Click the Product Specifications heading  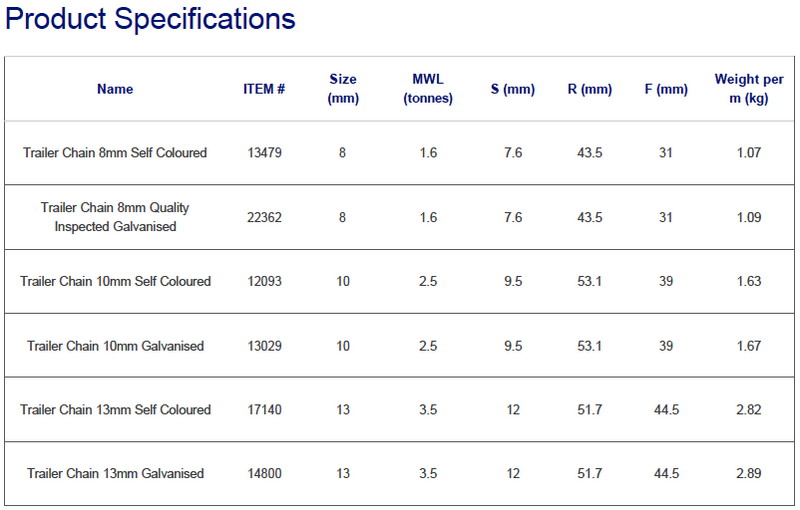(150, 19)
